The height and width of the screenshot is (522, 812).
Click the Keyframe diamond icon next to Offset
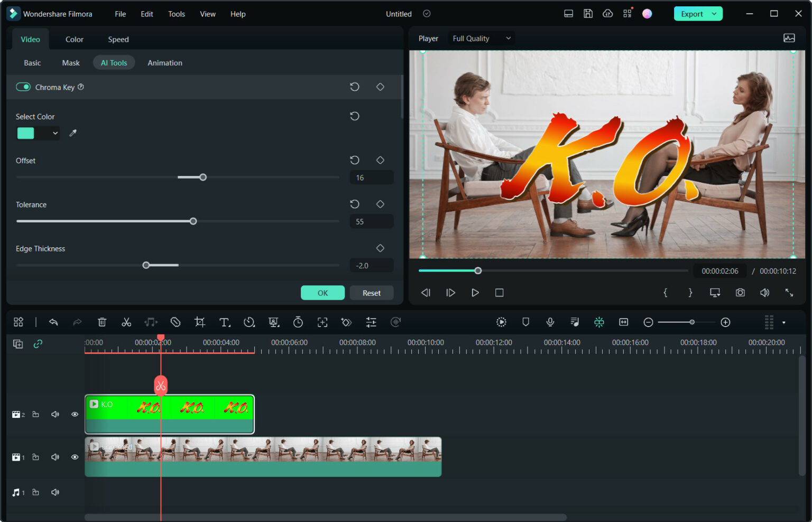click(x=380, y=160)
